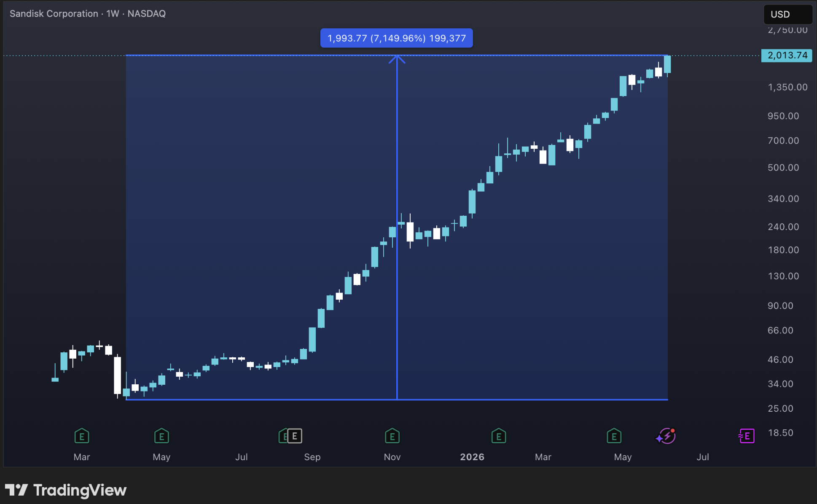Click the 25.00 price axis label

780,408
